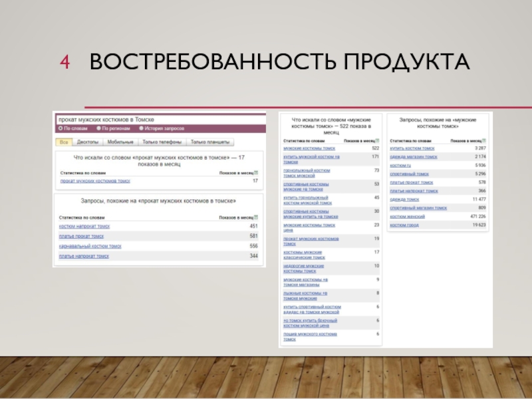Screen dimensions: 532x399
Task: Switch to the «Десктопы» tab
Action: click(88, 142)
